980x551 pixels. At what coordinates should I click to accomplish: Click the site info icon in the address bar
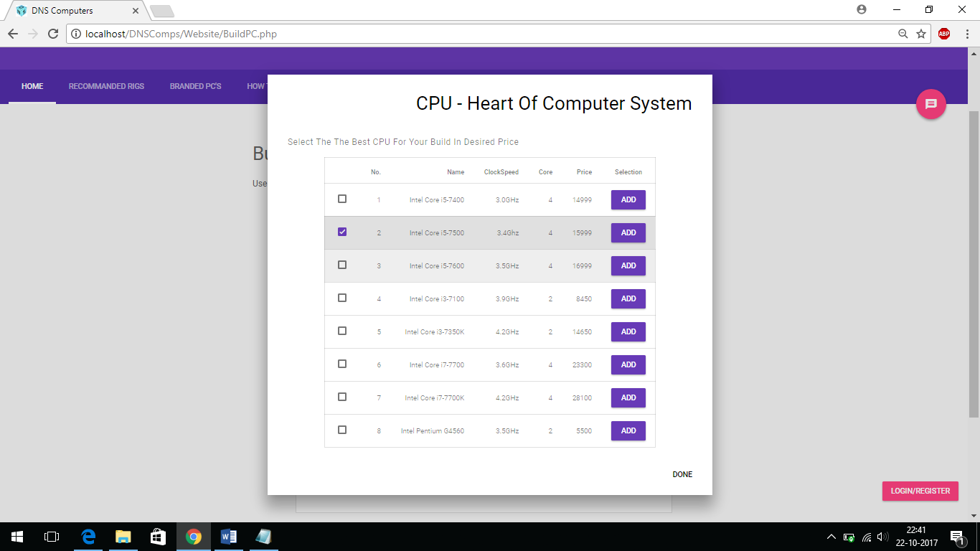pos(76,34)
